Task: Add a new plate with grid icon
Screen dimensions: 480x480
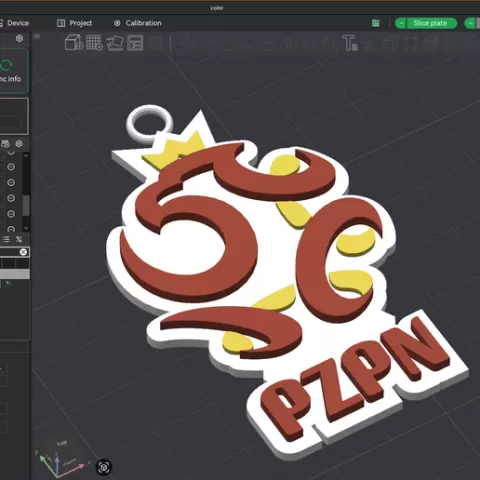Action: coord(94,43)
